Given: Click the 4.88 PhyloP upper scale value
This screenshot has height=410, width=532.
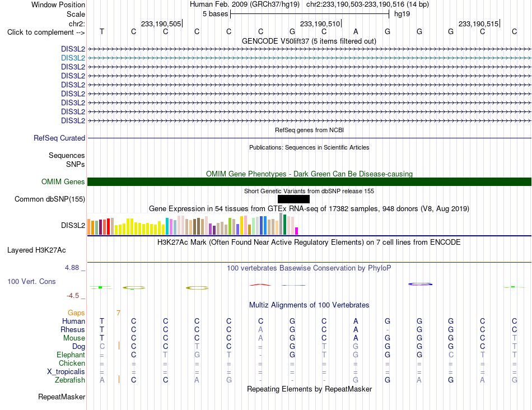Looking at the screenshot, I should coord(72,268).
